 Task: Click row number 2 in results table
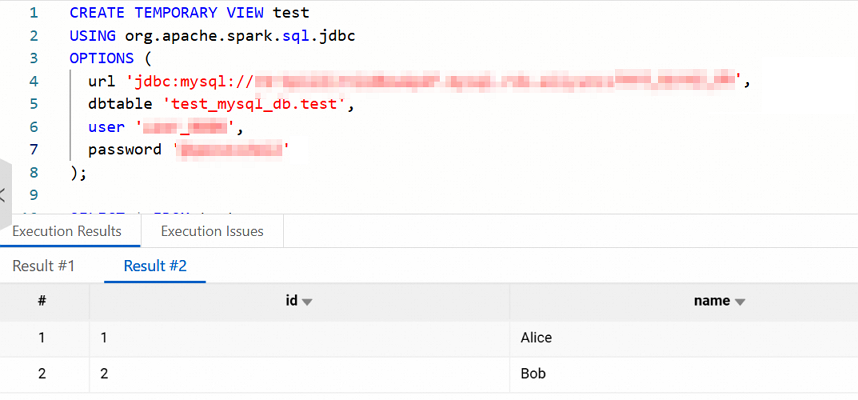(42, 373)
